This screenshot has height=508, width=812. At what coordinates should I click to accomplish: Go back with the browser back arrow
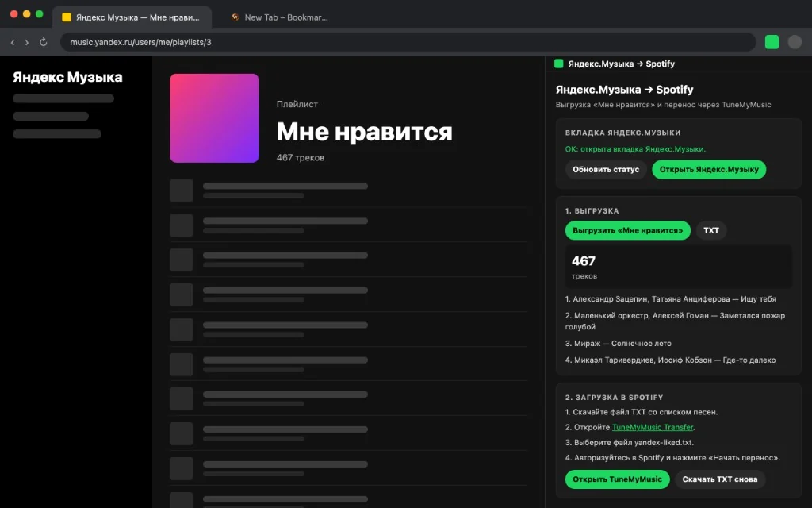point(13,43)
